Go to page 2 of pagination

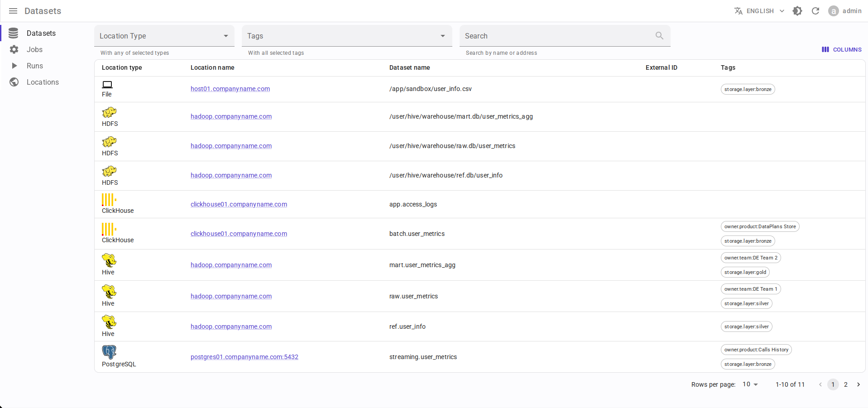(846, 384)
